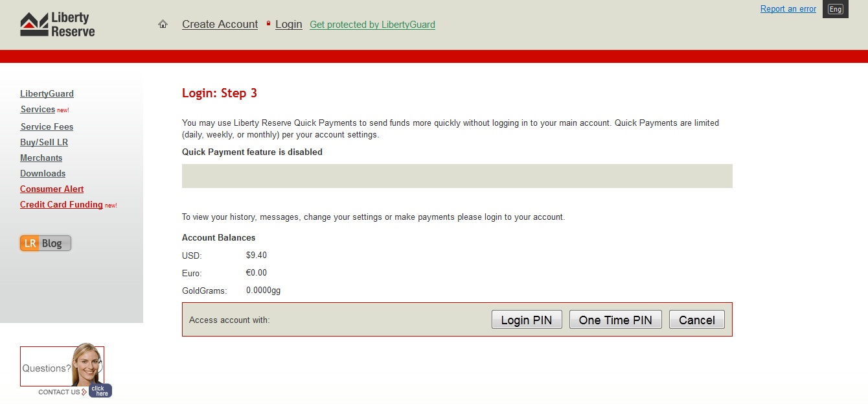Screen dimensions: 868x404
Task: Open the Create Account page
Action: 220,24
